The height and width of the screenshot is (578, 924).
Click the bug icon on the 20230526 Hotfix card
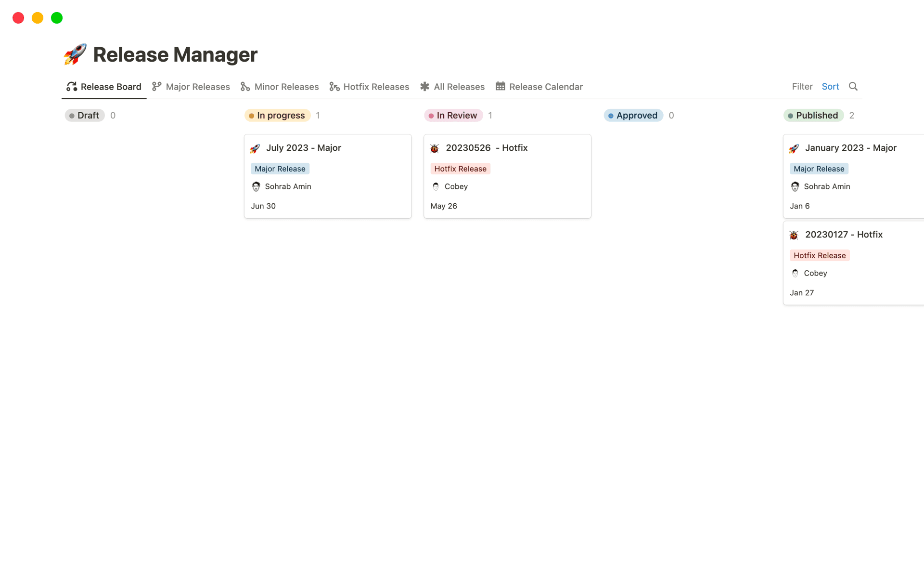pos(435,148)
